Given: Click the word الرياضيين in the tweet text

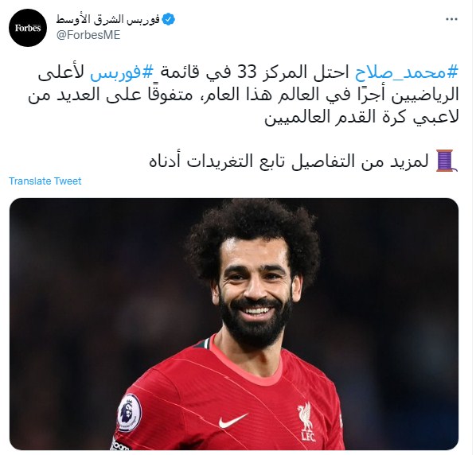Looking at the screenshot, I should point(423,95).
